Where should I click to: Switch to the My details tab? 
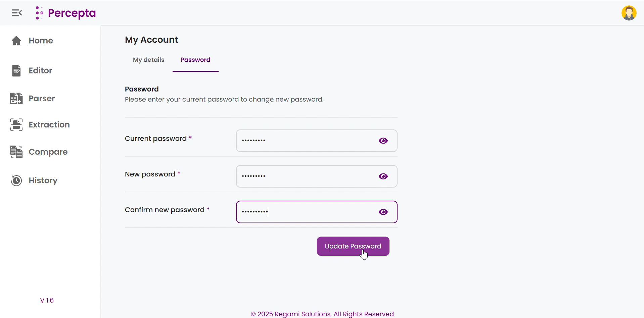coord(148,60)
